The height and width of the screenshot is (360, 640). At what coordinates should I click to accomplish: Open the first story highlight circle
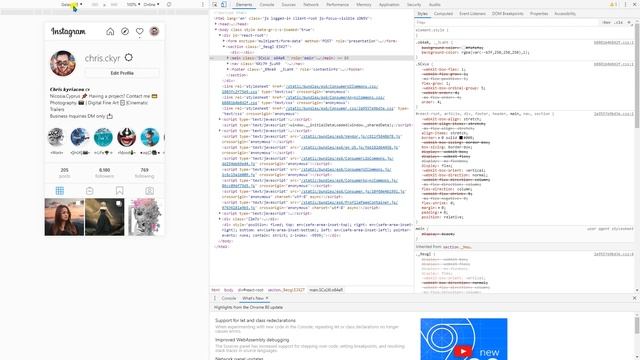(56, 137)
